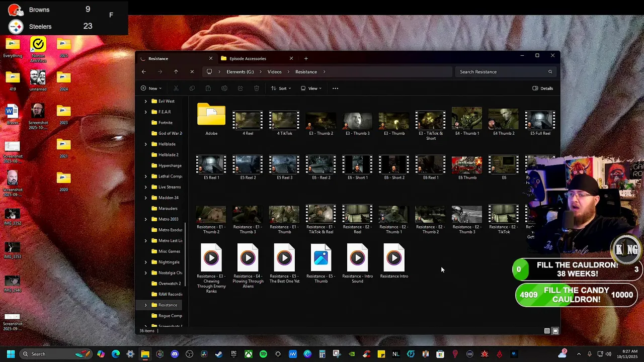Expand the Madden 24 tree node
The image size is (644, 362).
coord(146,198)
